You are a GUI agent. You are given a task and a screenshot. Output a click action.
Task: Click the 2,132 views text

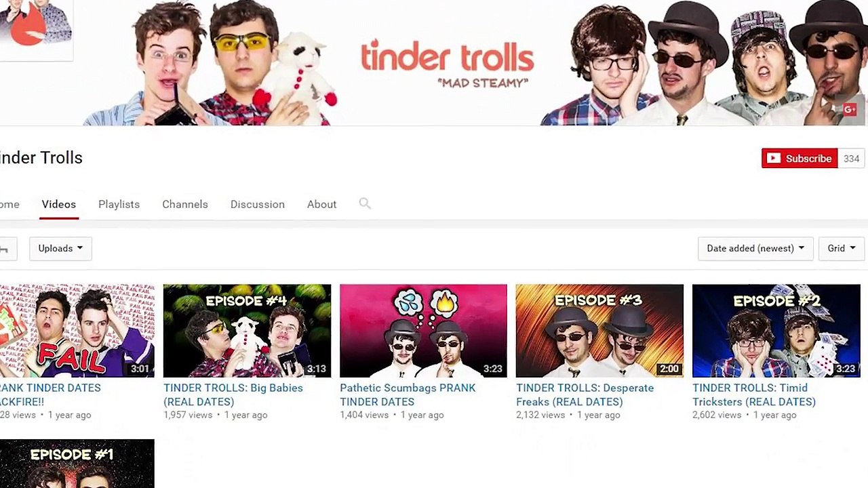point(540,415)
